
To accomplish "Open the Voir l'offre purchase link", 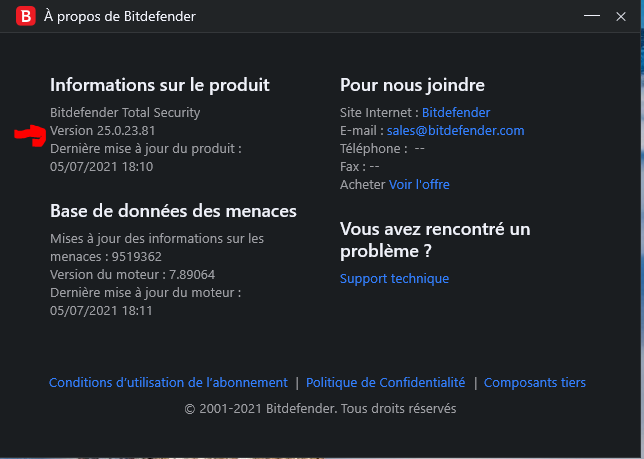I will 419,185.
